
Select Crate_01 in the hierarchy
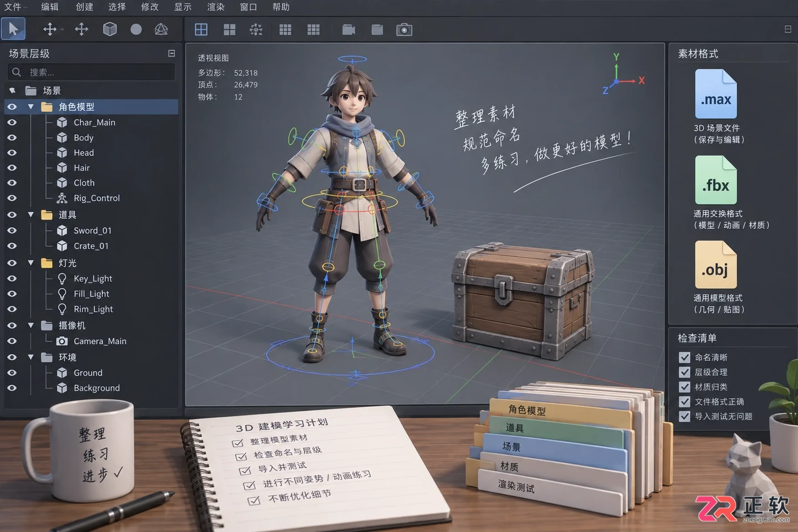tap(91, 245)
